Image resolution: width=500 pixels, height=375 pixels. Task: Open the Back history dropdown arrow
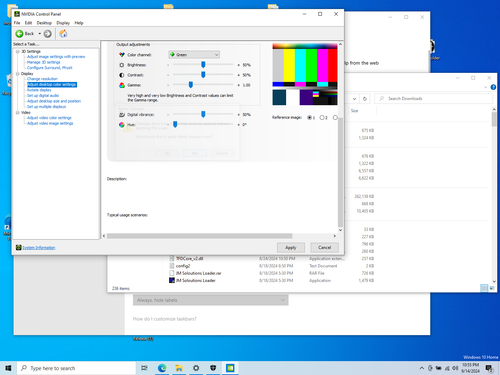pyautogui.click(x=40, y=34)
